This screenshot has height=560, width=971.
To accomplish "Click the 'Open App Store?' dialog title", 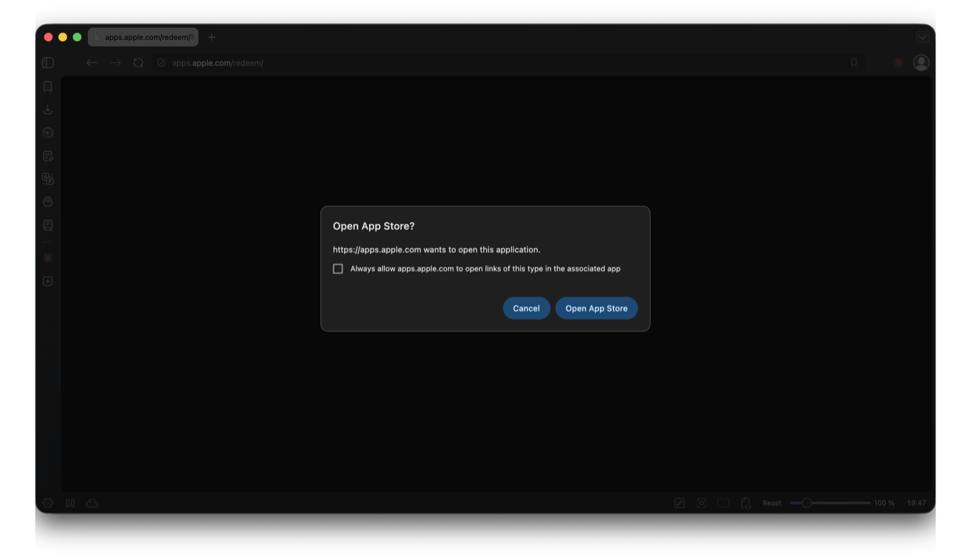I will [x=374, y=226].
